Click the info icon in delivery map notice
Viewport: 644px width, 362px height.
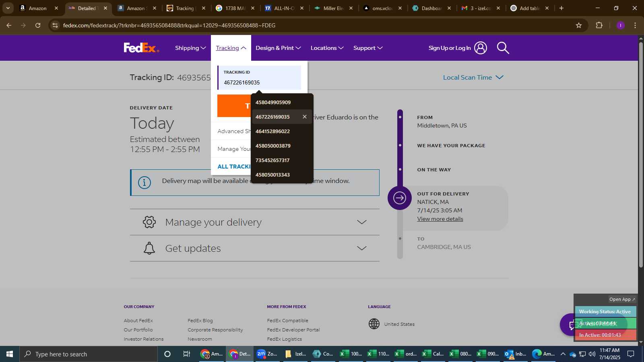(144, 182)
